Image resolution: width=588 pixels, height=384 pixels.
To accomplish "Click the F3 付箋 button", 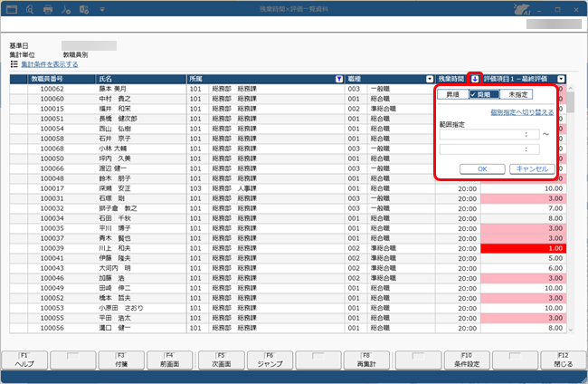I will (121, 360).
